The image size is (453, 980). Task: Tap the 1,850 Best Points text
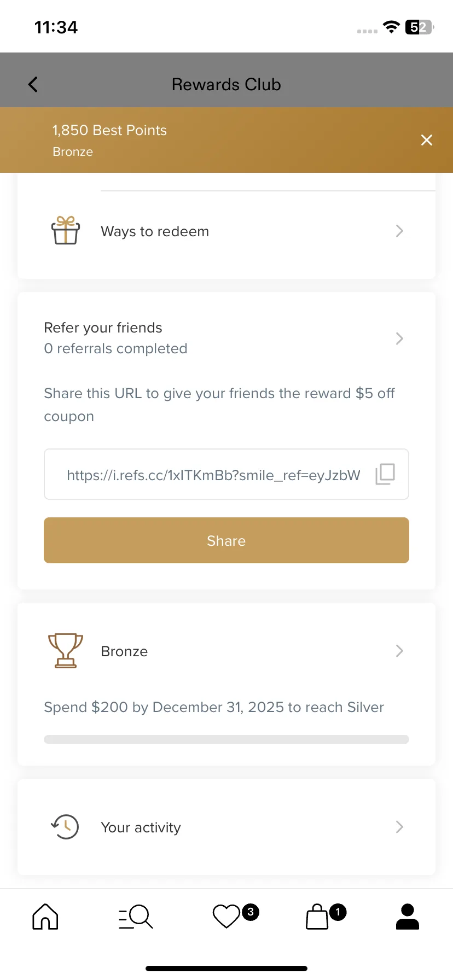(x=109, y=130)
